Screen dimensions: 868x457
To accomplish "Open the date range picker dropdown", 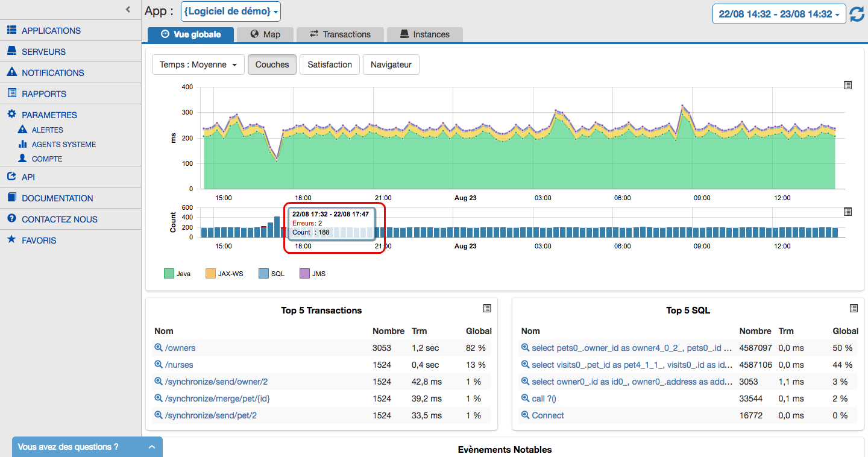I will [779, 14].
